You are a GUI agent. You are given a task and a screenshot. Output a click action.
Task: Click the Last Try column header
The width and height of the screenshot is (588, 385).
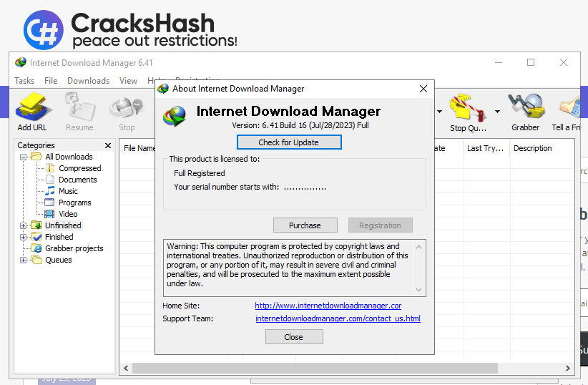pos(486,148)
